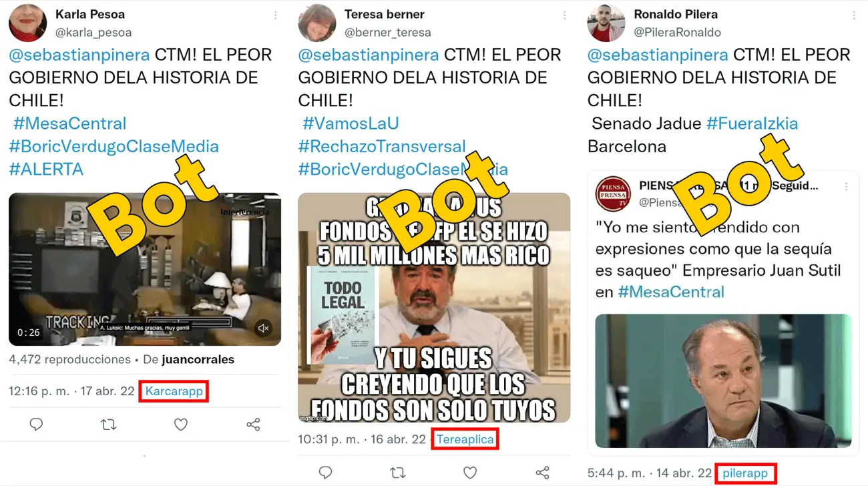Screen dimensions: 868x486
Task: Open more options on Teresa berner's tweet
Action: 564,15
